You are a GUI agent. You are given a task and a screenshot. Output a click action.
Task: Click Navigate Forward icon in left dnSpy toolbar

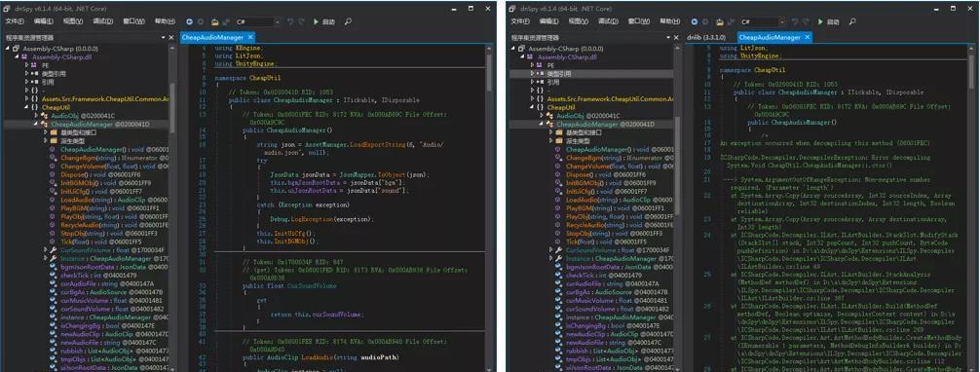(201, 21)
